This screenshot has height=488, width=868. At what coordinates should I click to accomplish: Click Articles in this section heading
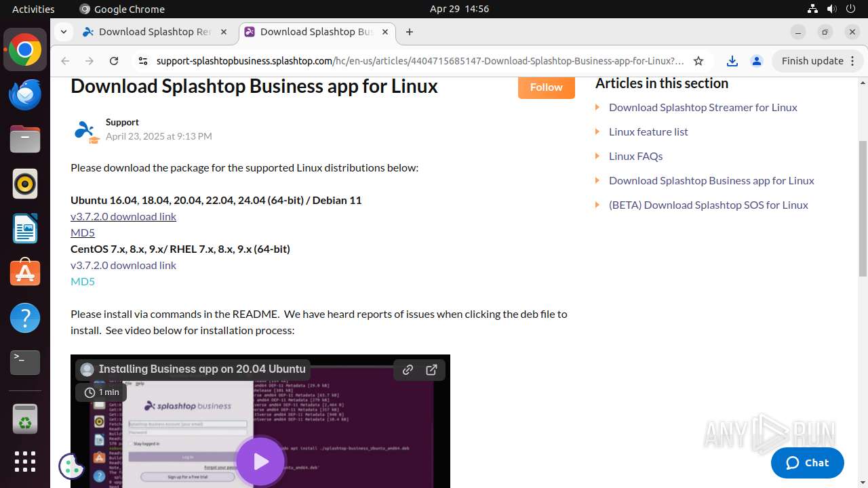(662, 83)
